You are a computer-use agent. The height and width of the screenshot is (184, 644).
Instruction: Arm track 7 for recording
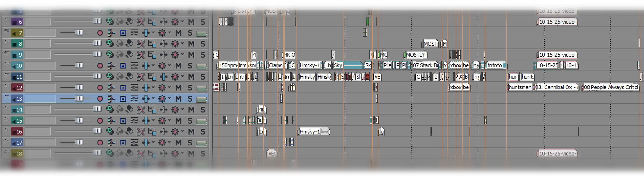point(100,33)
